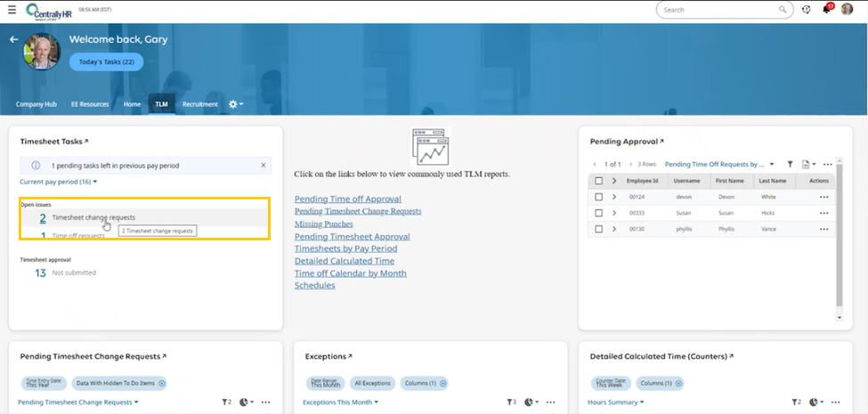Select the TLM tab
The width and height of the screenshot is (868, 414).
(162, 104)
